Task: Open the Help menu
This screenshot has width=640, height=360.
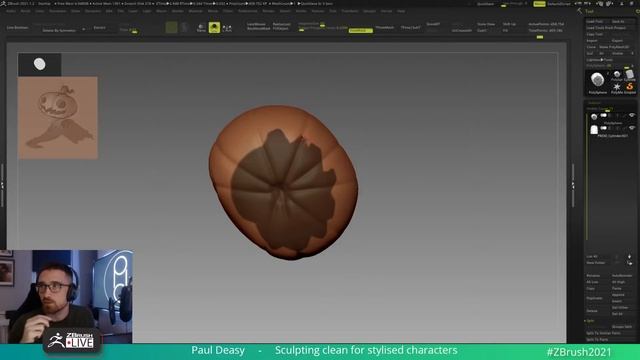Action: point(401,11)
